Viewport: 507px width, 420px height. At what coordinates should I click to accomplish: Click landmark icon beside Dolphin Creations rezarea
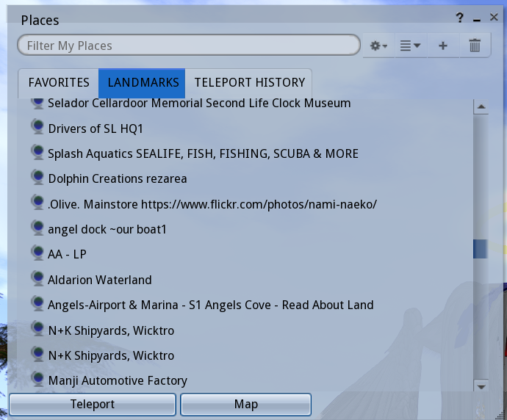tap(37, 177)
